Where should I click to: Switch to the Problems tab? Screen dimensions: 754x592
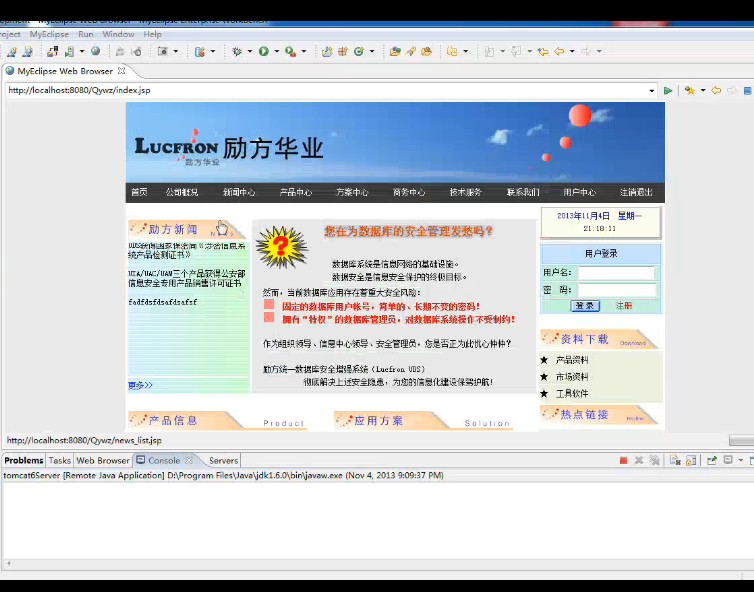pos(24,460)
